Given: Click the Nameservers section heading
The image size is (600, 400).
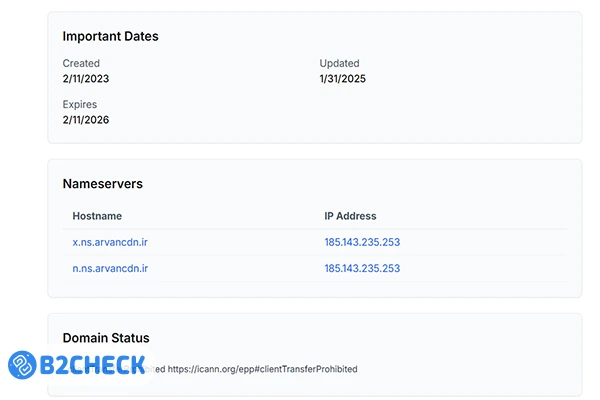Looking at the screenshot, I should (x=102, y=184).
